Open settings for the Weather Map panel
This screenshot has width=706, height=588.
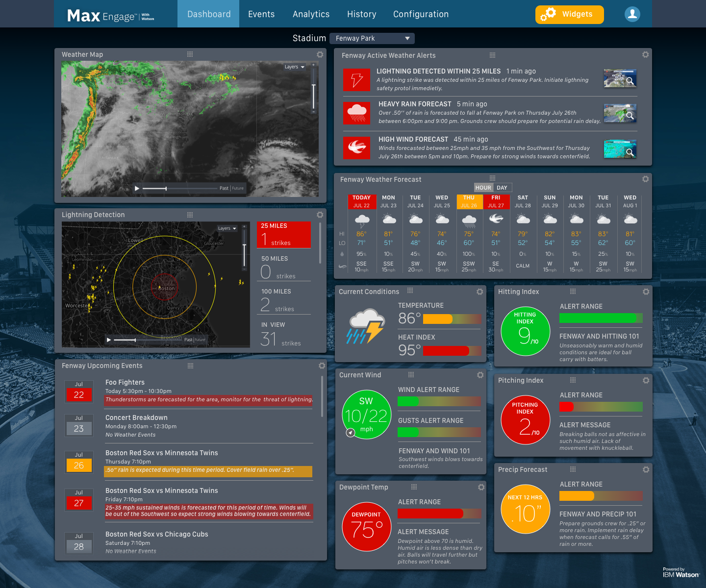pos(320,54)
